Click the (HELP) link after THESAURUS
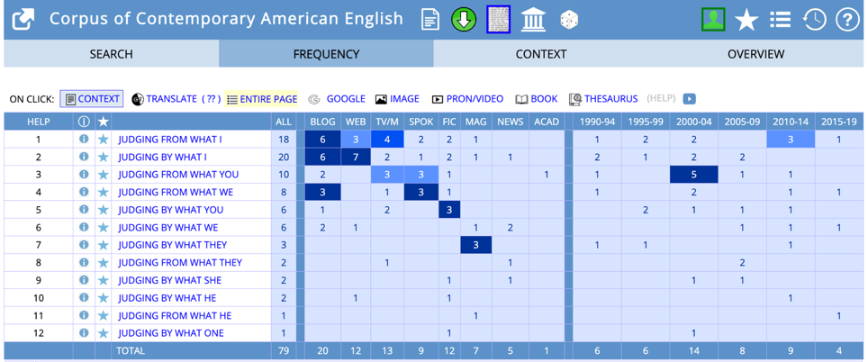Image resolution: width=868 pixels, height=362 pixels. pos(661,99)
